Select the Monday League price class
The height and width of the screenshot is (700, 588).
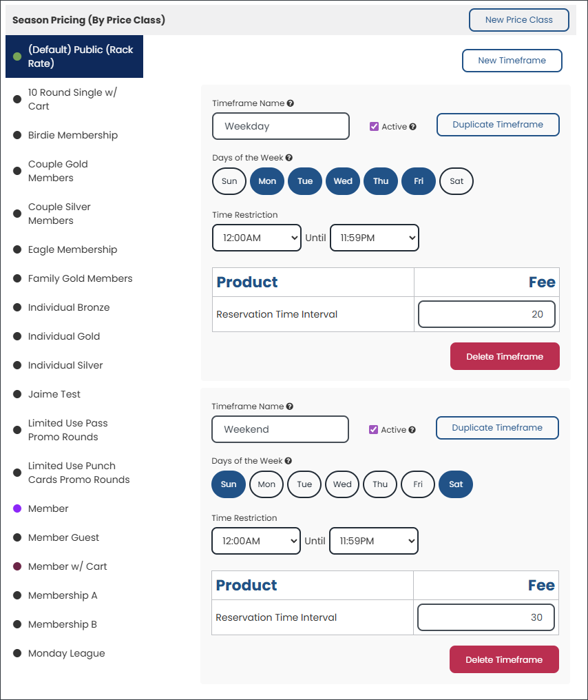pos(67,653)
